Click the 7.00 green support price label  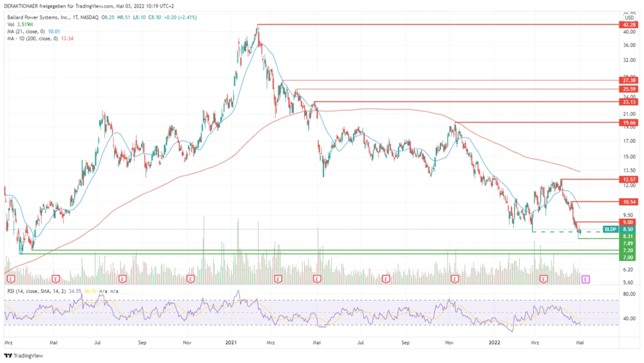[x=629, y=257]
